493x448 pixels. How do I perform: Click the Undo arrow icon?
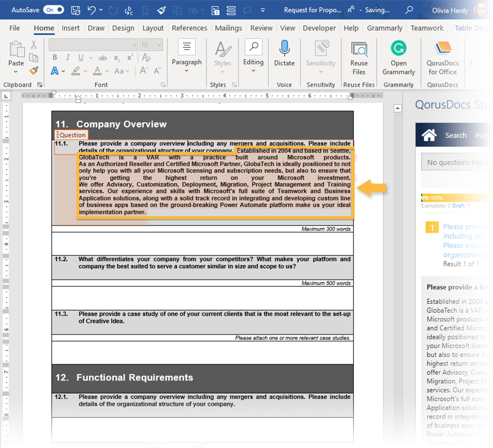(x=92, y=10)
